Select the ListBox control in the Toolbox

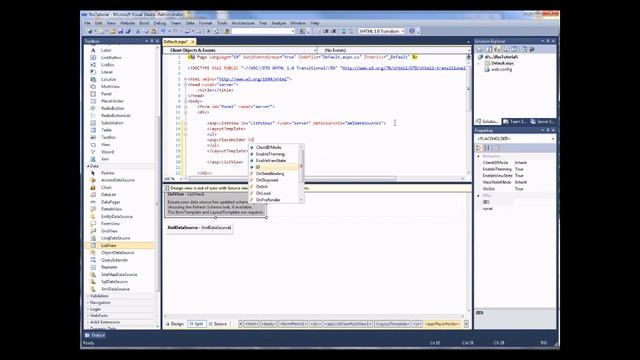click(107, 65)
